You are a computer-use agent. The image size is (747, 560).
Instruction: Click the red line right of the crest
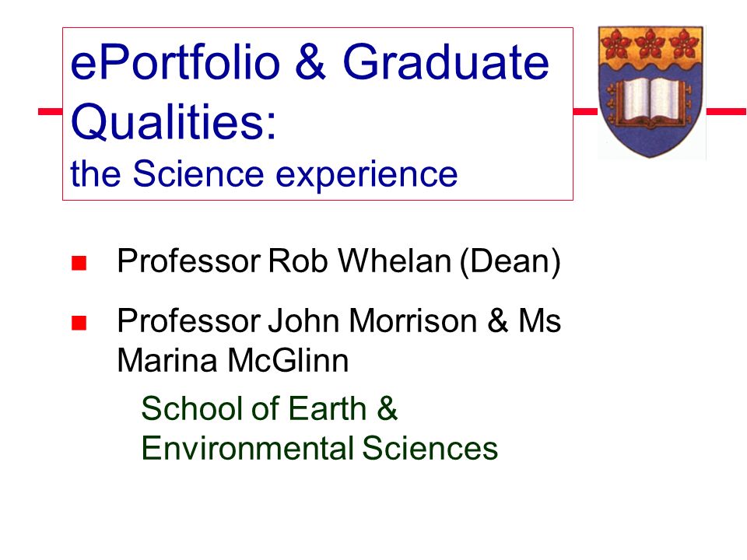click(726, 111)
